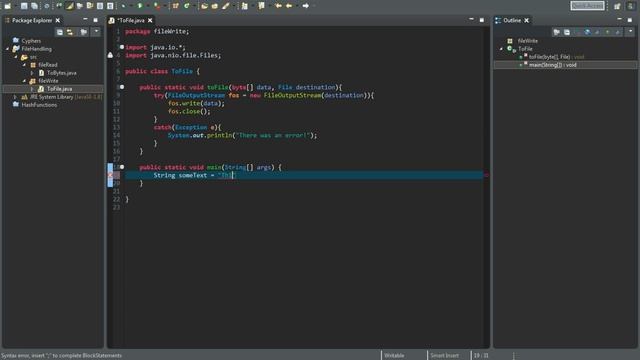This screenshot has width=640, height=360.
Task: Place cursor in someText string on line 19
Action: 226,175
